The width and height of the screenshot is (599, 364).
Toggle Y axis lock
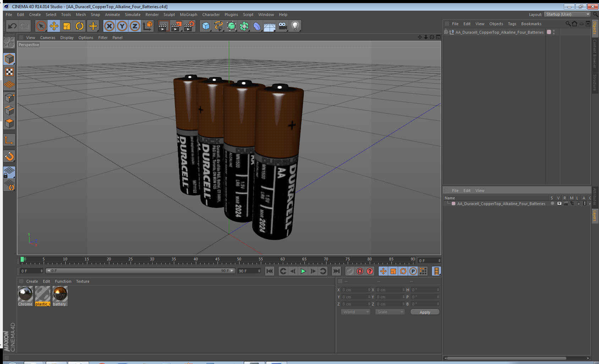122,26
